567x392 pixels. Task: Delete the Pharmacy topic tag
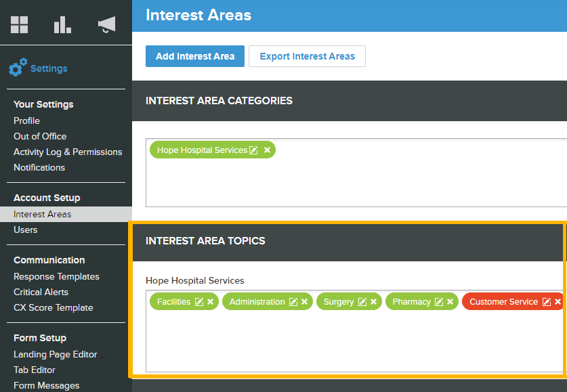[x=450, y=302]
